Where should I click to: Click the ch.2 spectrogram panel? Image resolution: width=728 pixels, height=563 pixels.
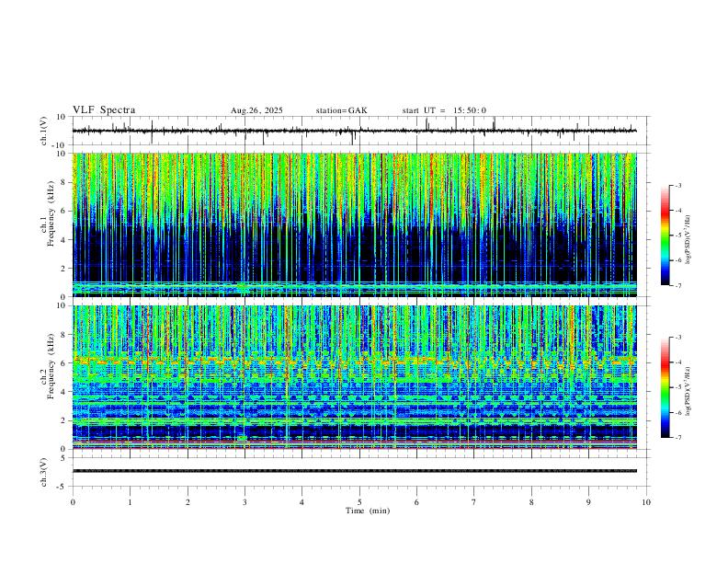[355, 377]
